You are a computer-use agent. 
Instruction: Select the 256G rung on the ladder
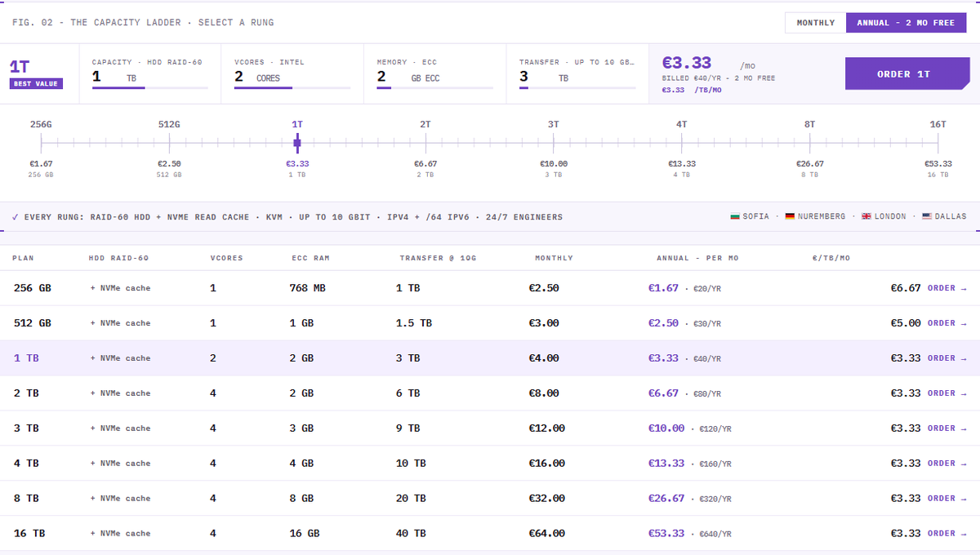pyautogui.click(x=41, y=124)
